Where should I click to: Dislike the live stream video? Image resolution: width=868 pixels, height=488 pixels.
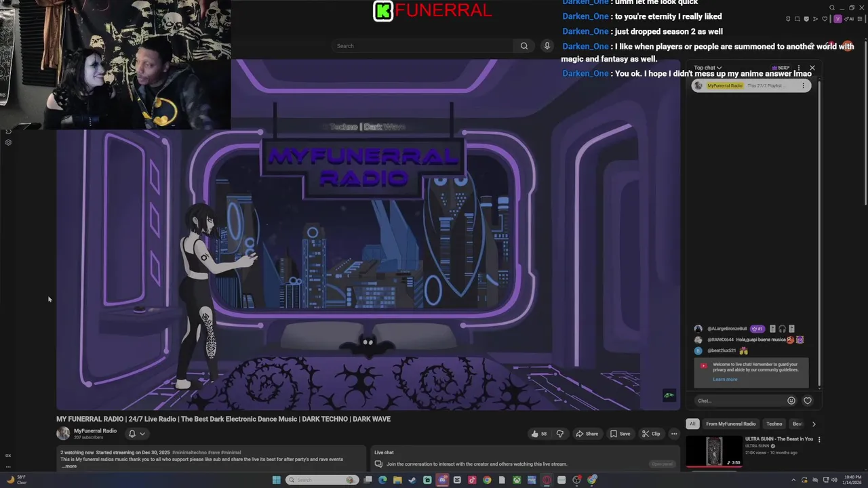[560, 434]
